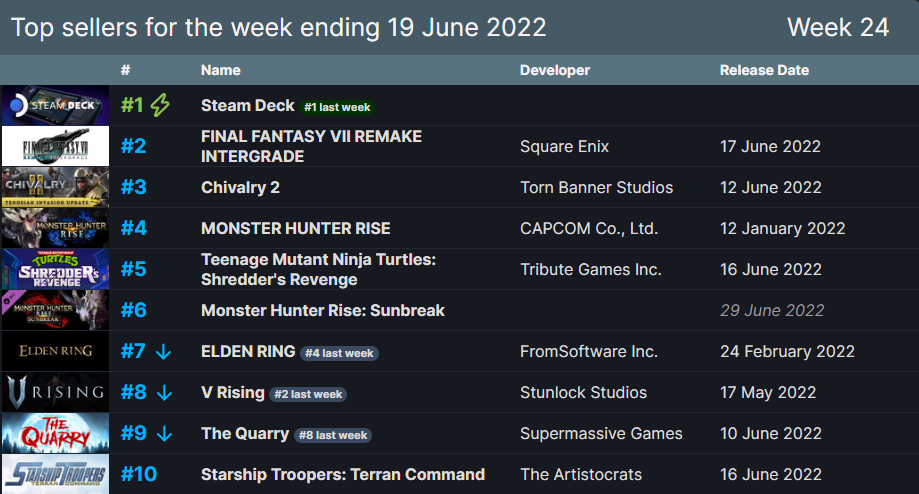The image size is (919, 494).
Task: Click the Monster Hunter Rise: Sunbreak title
Action: (323, 311)
